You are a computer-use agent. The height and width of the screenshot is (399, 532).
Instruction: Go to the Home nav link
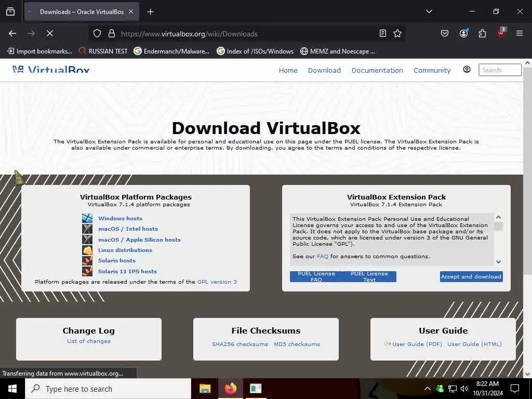point(288,70)
